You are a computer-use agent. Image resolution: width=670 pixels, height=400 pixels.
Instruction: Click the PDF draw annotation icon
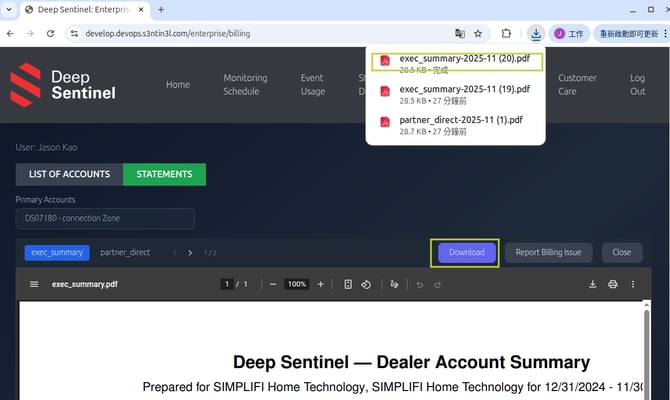[x=394, y=284]
